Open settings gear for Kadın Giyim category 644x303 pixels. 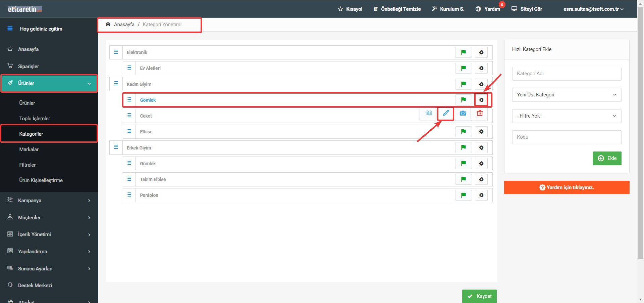point(481,84)
